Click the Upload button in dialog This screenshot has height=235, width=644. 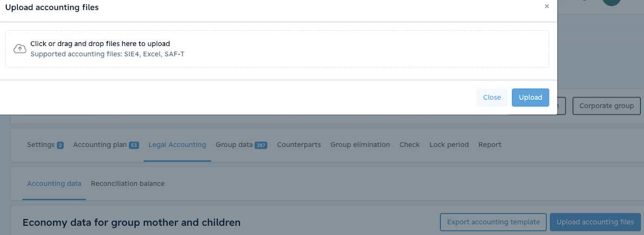click(x=530, y=98)
